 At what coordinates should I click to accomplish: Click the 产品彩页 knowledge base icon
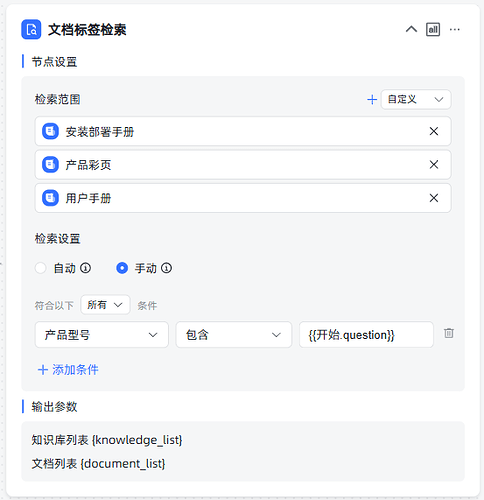pos(50,164)
